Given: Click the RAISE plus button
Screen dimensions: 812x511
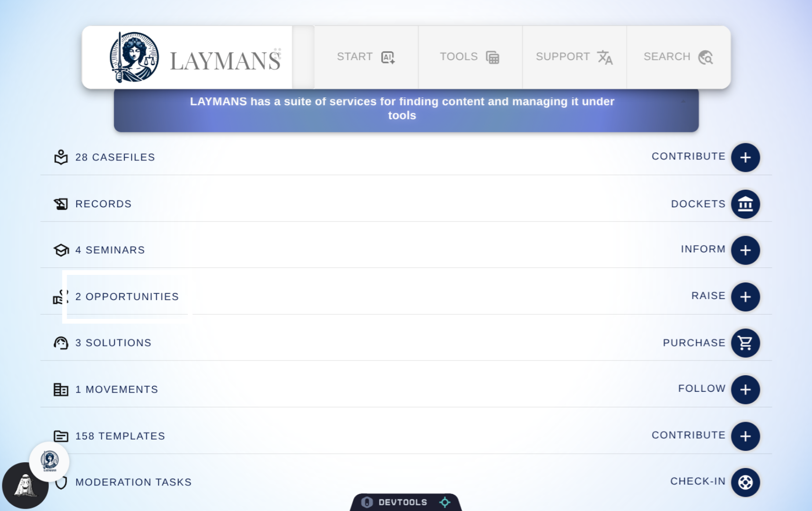Looking at the screenshot, I should [x=745, y=297].
